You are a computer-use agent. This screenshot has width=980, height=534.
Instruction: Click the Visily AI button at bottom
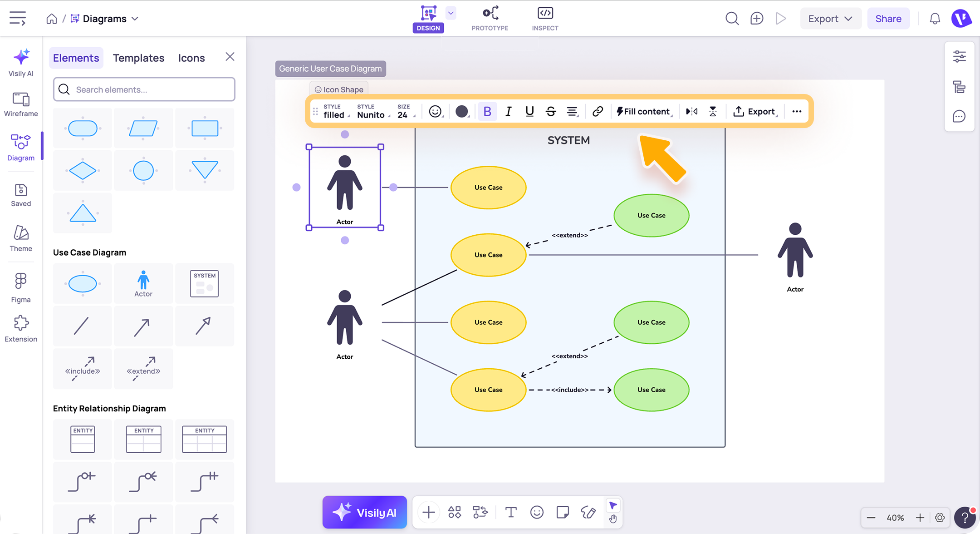tap(365, 512)
